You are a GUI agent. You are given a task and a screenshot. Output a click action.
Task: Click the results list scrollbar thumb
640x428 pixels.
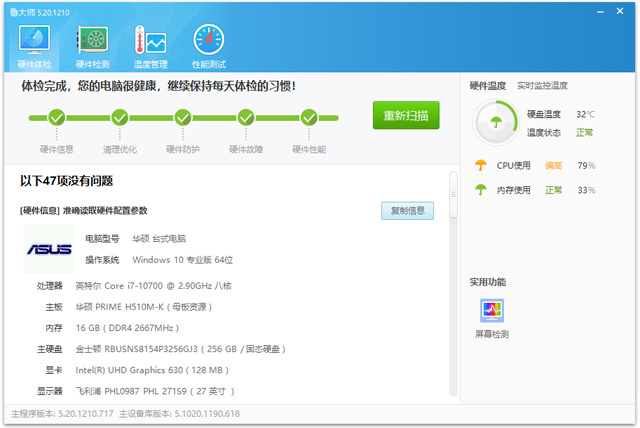point(453,195)
